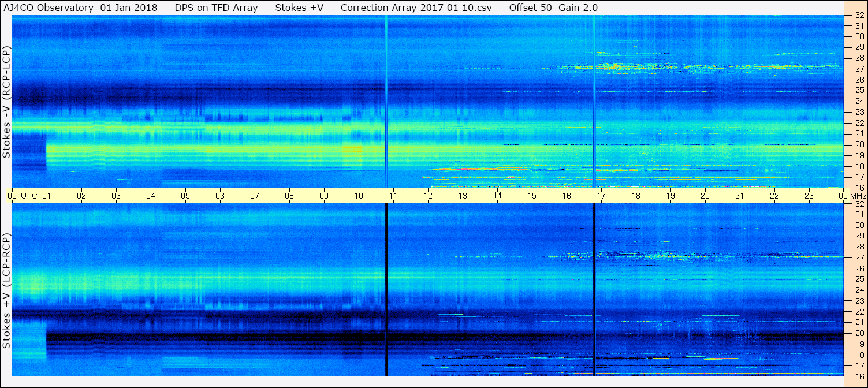Click the 25 MHz tick of the Stokes -V panel

click(859, 90)
